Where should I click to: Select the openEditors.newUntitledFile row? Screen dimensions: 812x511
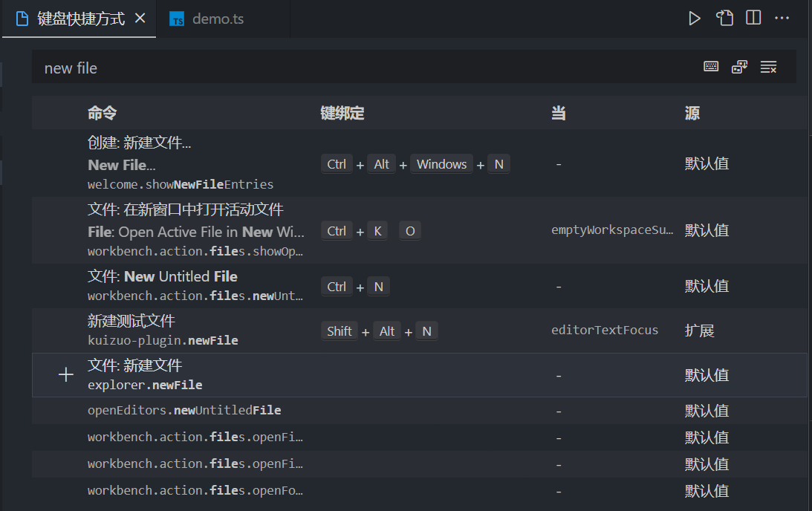click(184, 411)
